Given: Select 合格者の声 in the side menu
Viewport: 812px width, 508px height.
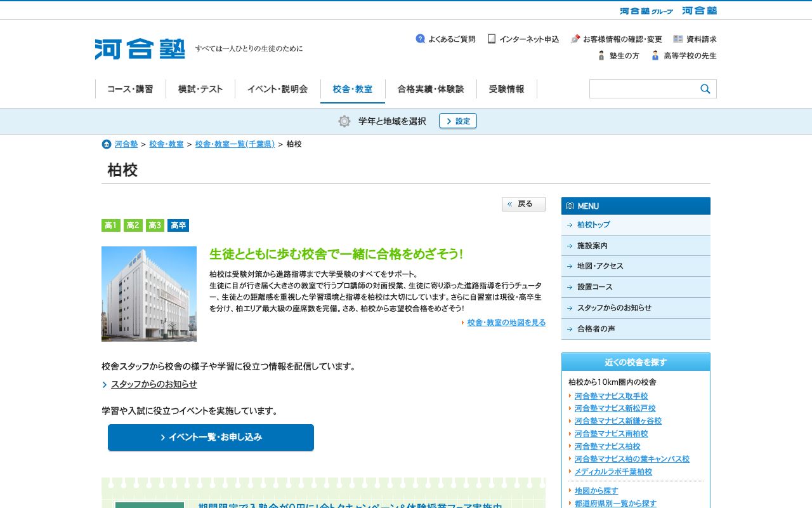Looking at the screenshot, I should pos(636,329).
